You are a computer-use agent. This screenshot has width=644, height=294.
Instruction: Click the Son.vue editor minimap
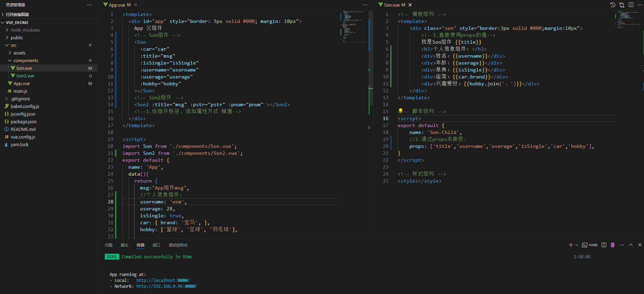click(629, 19)
